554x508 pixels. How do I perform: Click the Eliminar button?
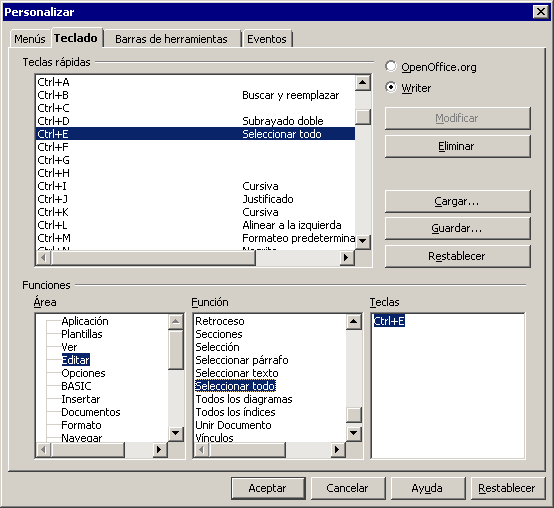click(x=458, y=146)
